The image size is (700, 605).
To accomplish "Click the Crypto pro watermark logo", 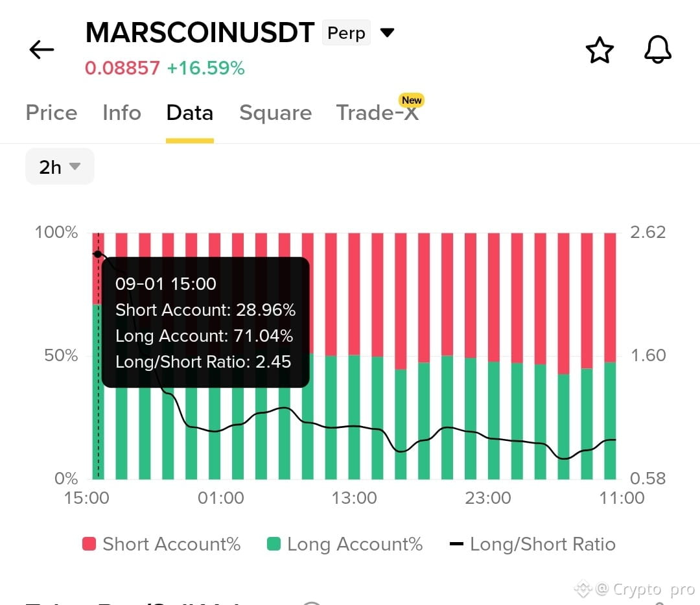I will coord(583,589).
